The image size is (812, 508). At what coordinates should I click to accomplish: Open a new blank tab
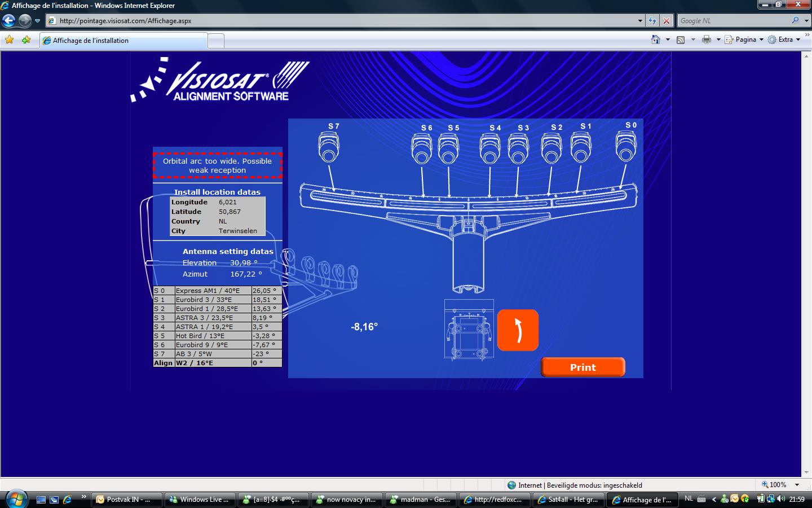(216, 41)
